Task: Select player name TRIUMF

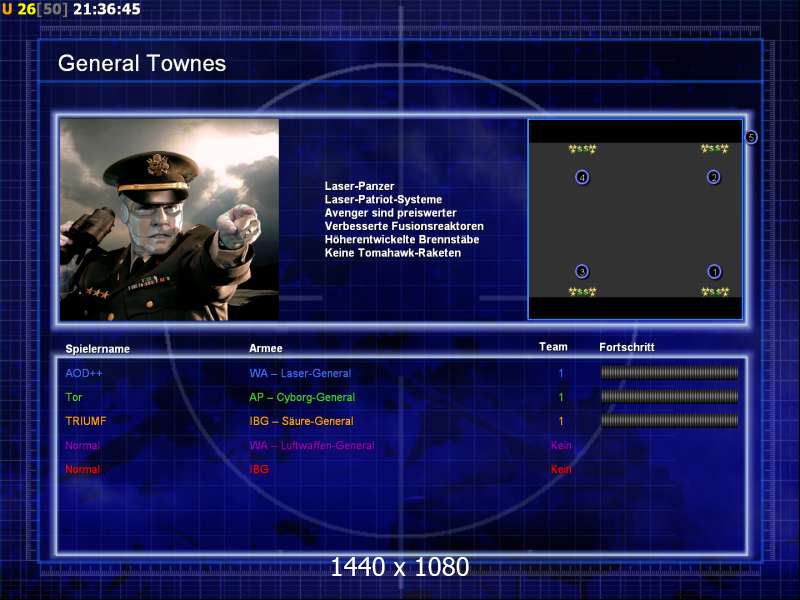Action: click(x=86, y=421)
